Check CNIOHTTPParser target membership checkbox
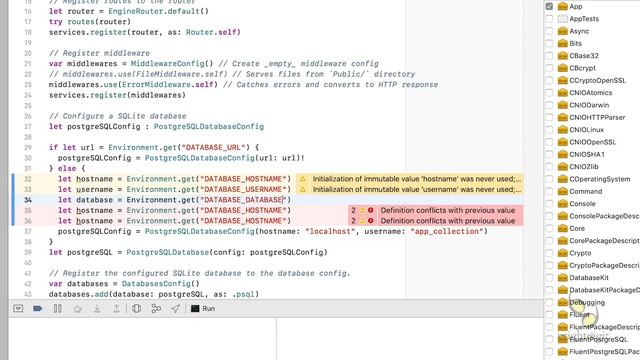The width and height of the screenshot is (640, 360). (549, 117)
